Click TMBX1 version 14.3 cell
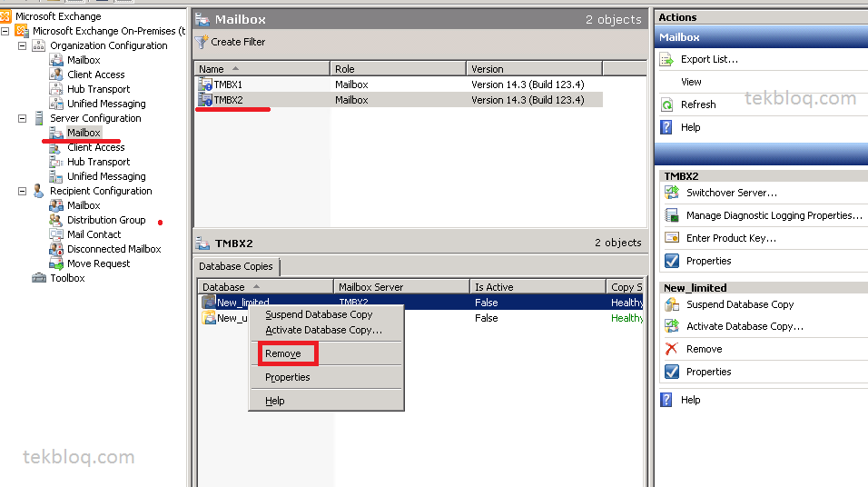Viewport: 868px width, 487px height. 528,84
